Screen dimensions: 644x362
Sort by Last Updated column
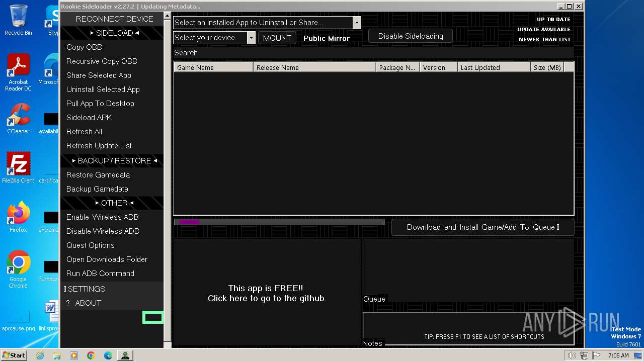494,67
